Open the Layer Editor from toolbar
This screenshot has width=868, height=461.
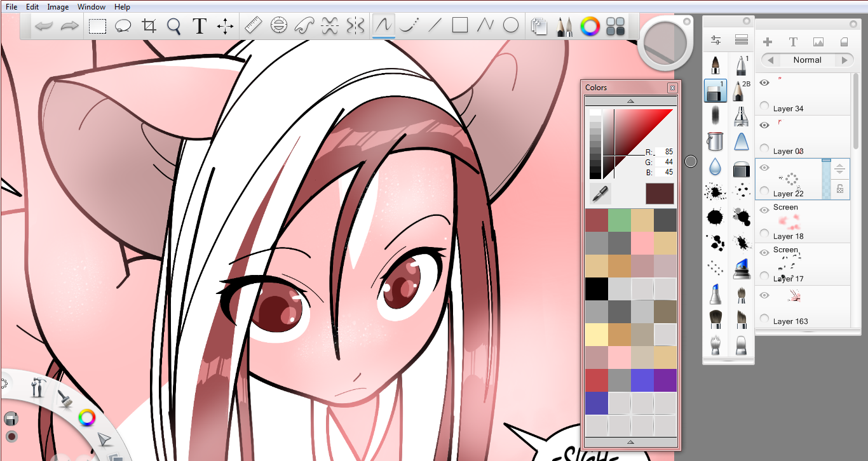point(539,26)
